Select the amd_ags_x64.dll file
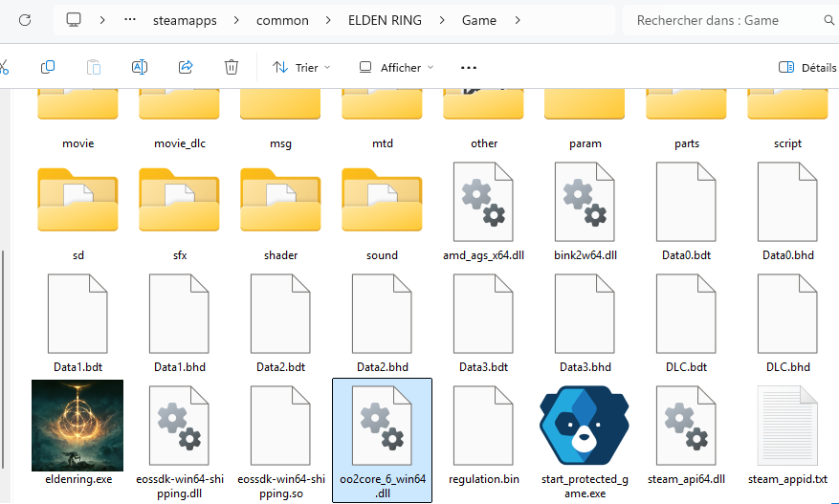This screenshot has height=504, width=839. pyautogui.click(x=484, y=212)
